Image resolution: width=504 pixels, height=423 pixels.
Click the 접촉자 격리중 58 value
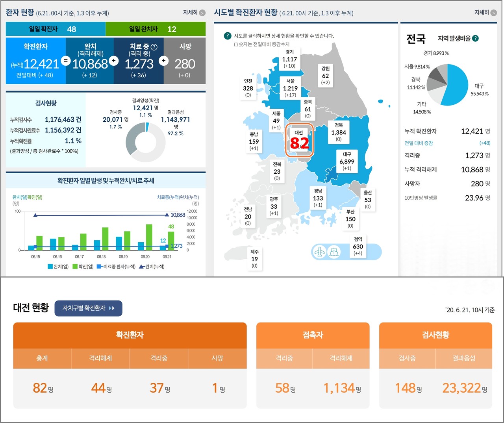(285, 388)
